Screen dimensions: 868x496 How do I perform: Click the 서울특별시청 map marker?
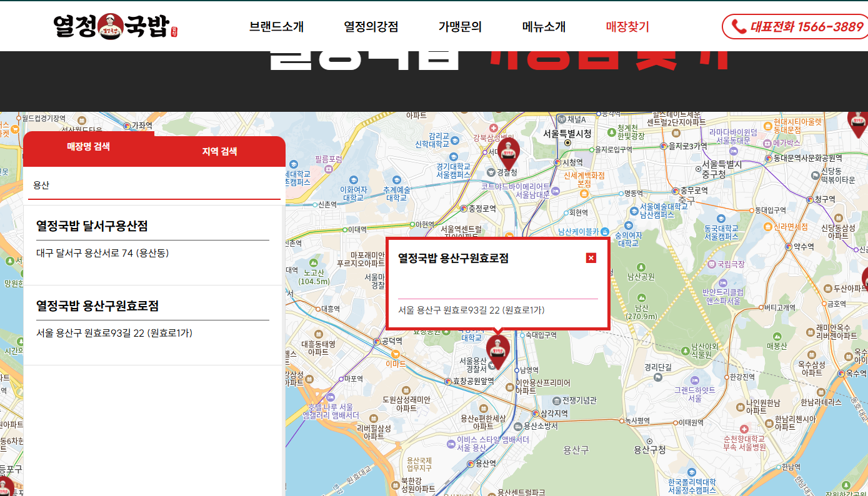567,143
